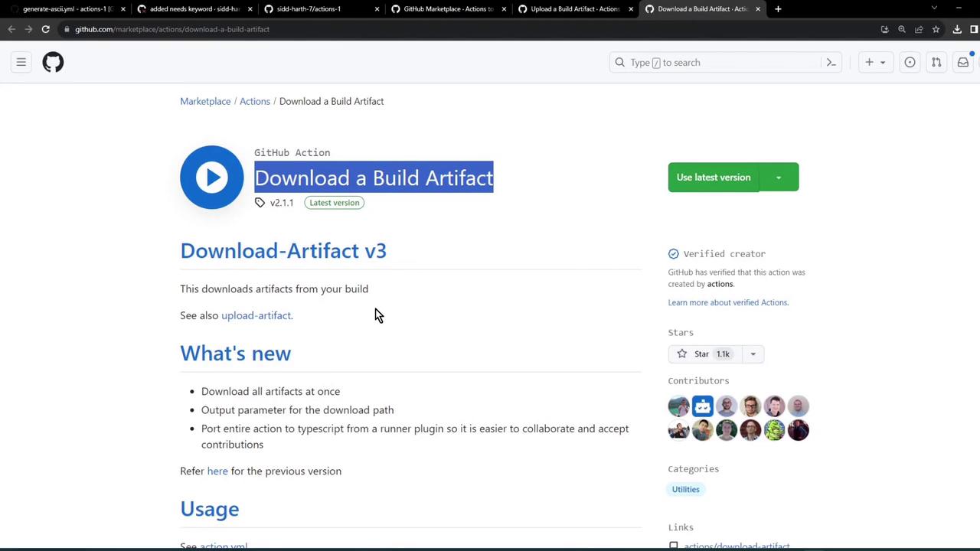Open the Marketplace breadcrumb link
This screenshot has height=551, width=980.
pos(205,101)
